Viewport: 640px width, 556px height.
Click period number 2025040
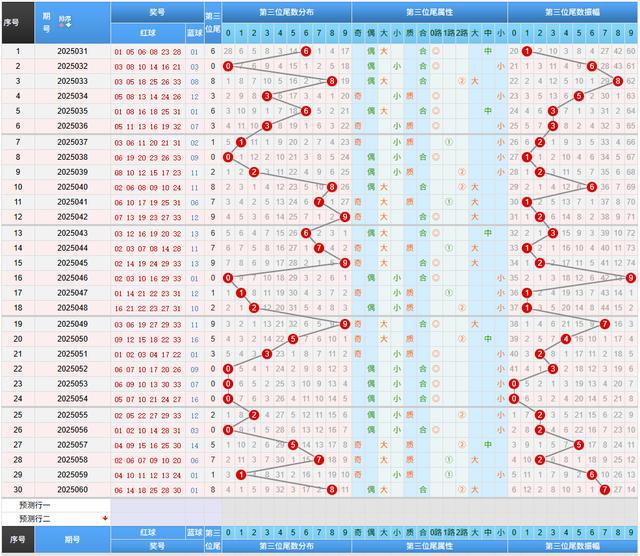click(x=72, y=187)
